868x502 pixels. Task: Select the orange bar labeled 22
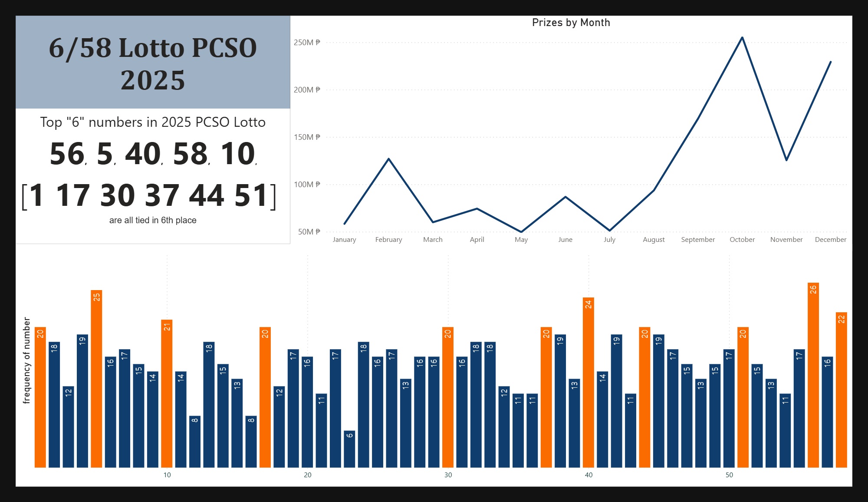pyautogui.click(x=841, y=390)
